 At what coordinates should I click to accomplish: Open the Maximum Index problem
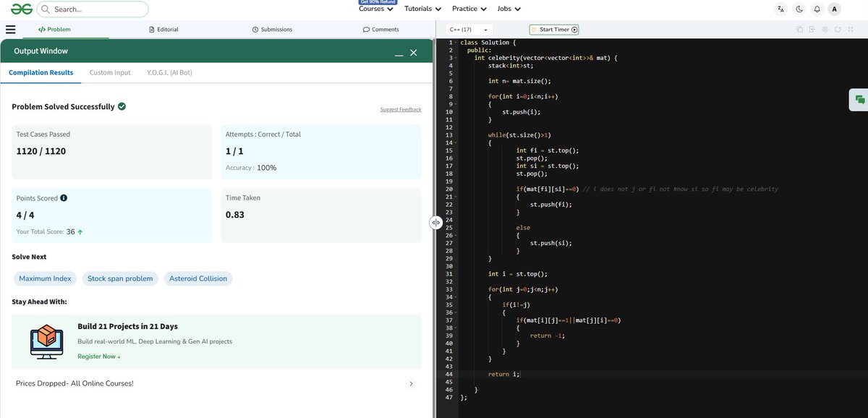tap(45, 278)
